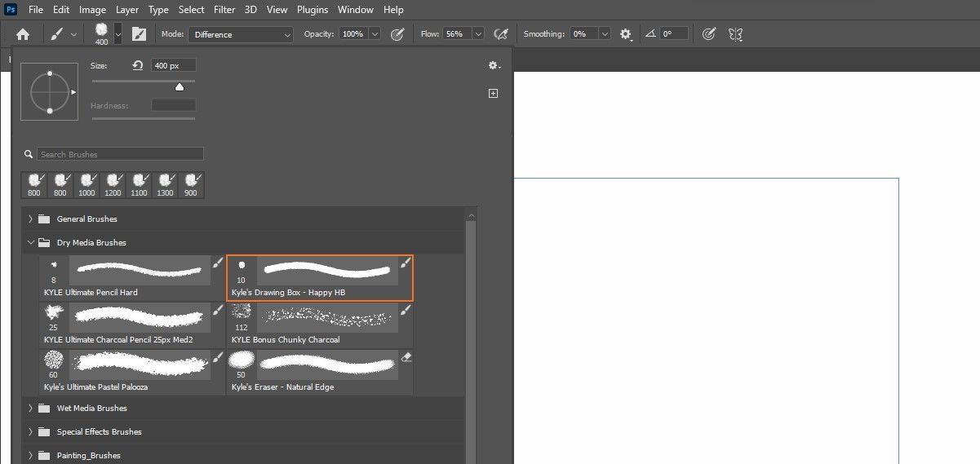Click the 400 brush preset thumbnail

(101, 34)
